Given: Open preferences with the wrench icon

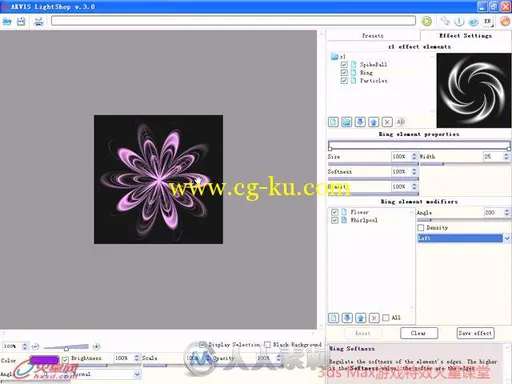Looking at the screenshot, I should (x=445, y=21).
